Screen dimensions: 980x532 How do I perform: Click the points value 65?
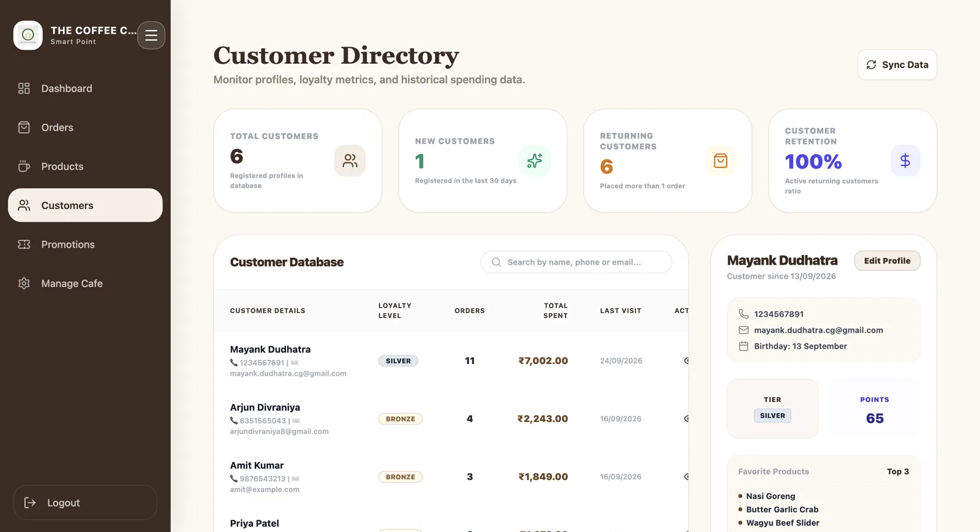click(875, 419)
